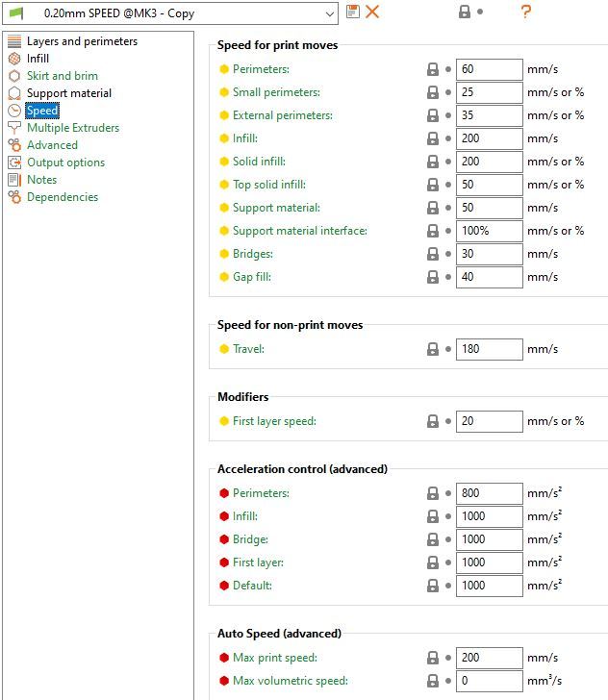Click the lock icon for Bridges speed

pos(433,254)
